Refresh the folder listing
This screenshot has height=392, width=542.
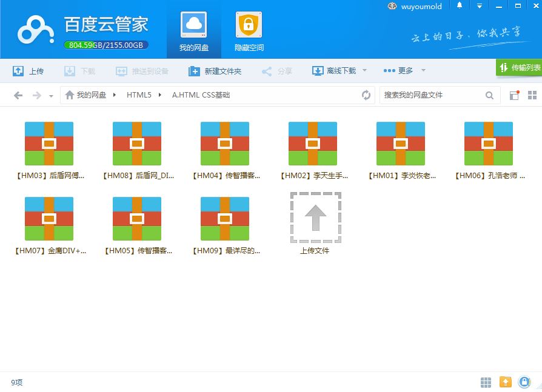[366, 95]
